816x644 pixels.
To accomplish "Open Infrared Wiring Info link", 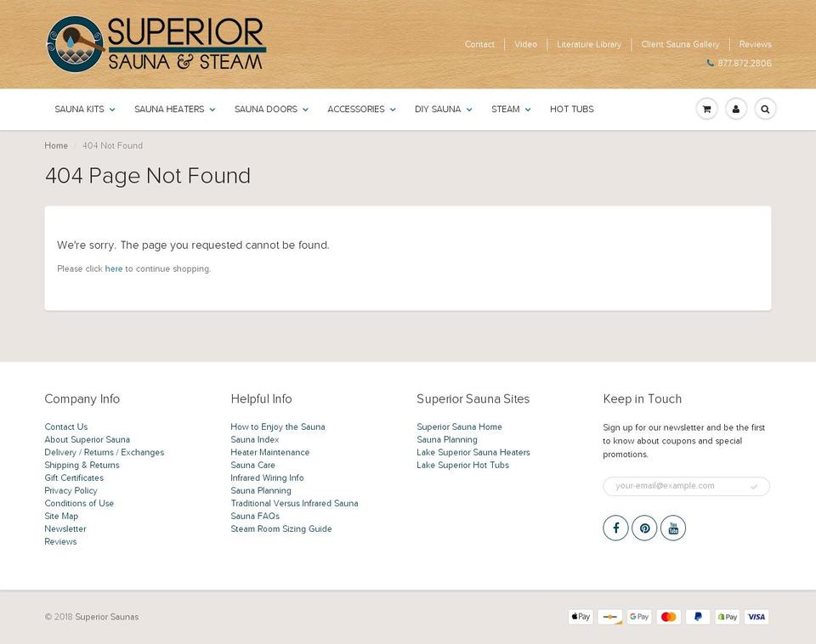I will (267, 477).
